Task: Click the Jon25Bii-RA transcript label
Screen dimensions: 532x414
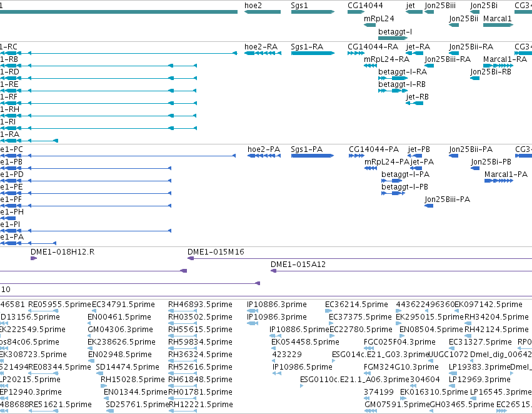Action: click(471, 46)
